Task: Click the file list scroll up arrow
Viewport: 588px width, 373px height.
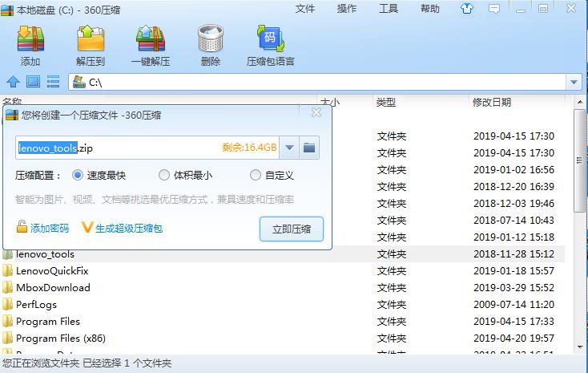Action: pyautogui.click(x=580, y=102)
